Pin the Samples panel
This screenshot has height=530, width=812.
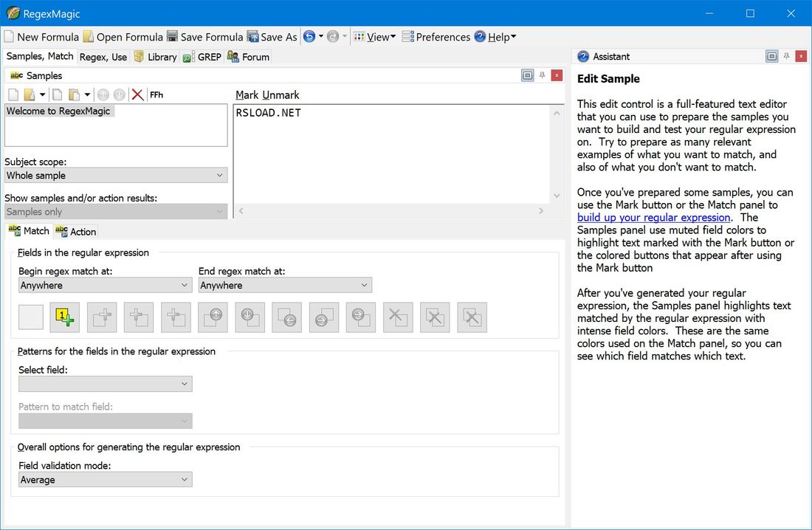[x=542, y=75]
